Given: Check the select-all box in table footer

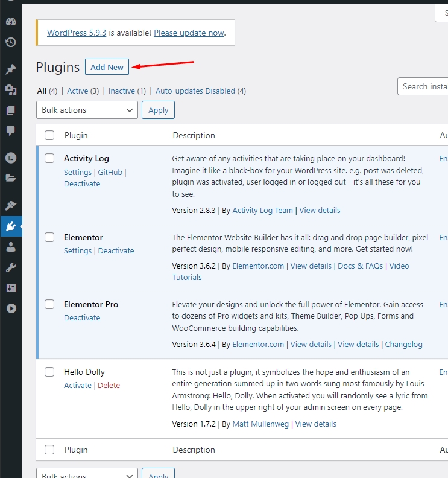Looking at the screenshot, I should pyautogui.click(x=49, y=450).
